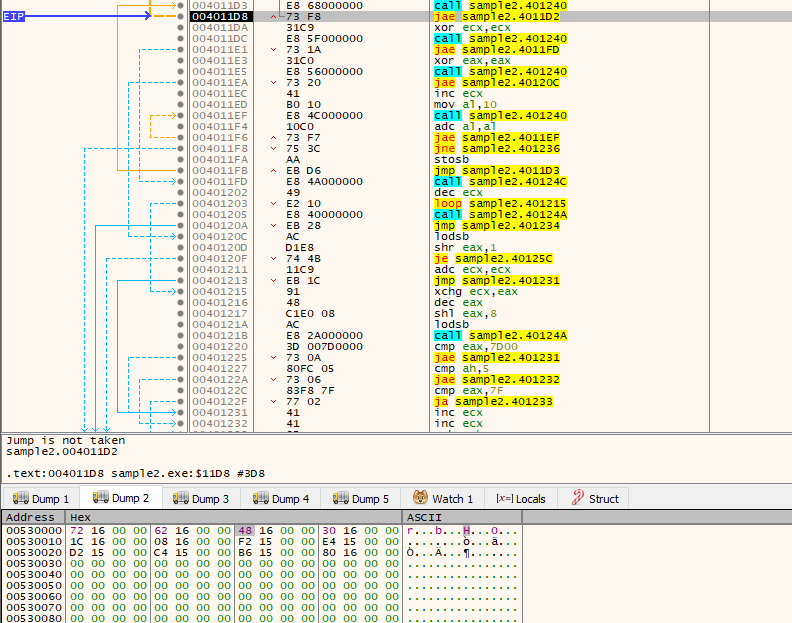Image resolution: width=792 pixels, height=623 pixels.
Task: Click opcode bytes '3D 007D0000'
Action: pyautogui.click(x=324, y=347)
